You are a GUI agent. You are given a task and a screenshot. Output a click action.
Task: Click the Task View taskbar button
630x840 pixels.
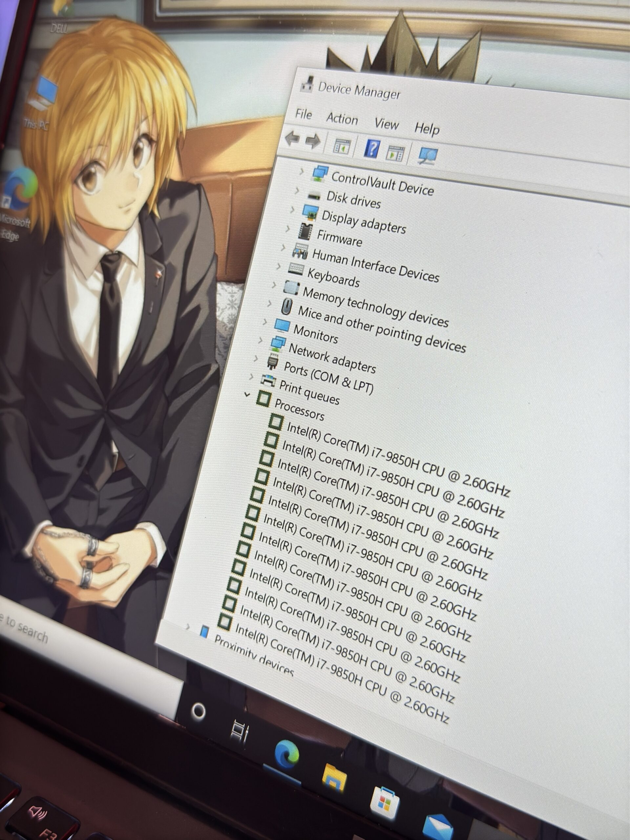click(x=240, y=731)
